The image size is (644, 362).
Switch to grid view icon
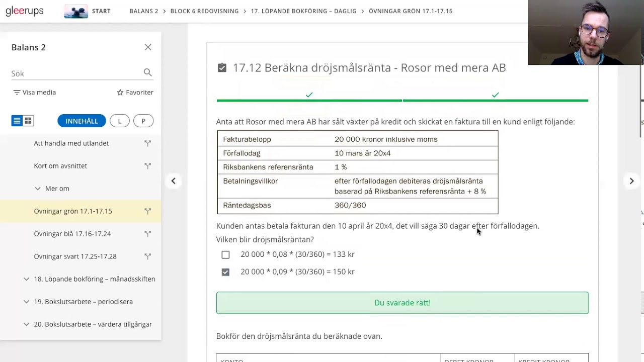28,121
